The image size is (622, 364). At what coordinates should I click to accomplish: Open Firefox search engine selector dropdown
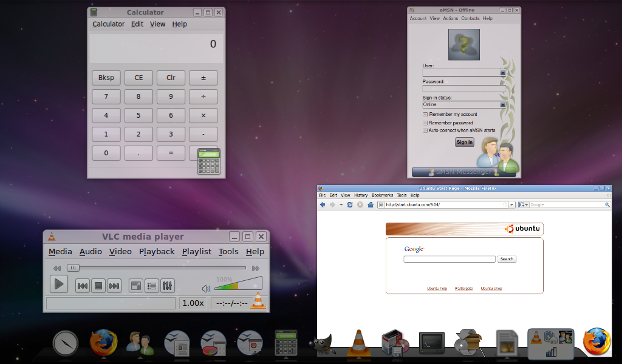point(524,205)
